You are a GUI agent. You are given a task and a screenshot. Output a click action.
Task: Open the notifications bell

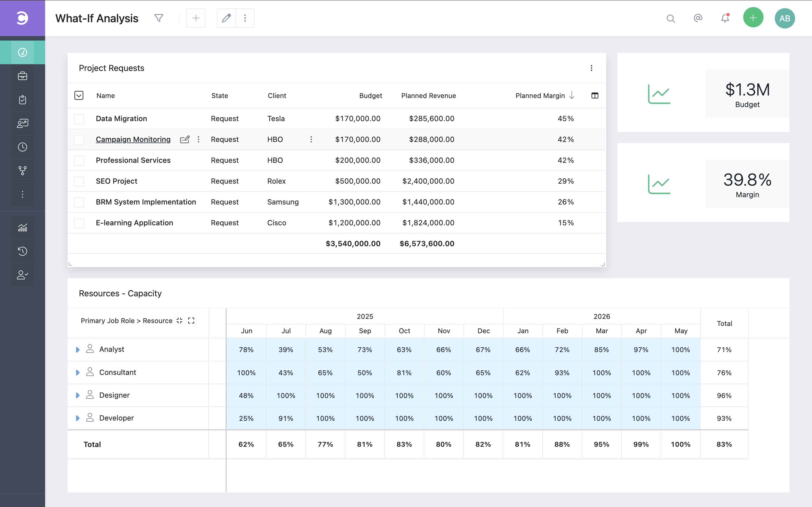click(725, 18)
